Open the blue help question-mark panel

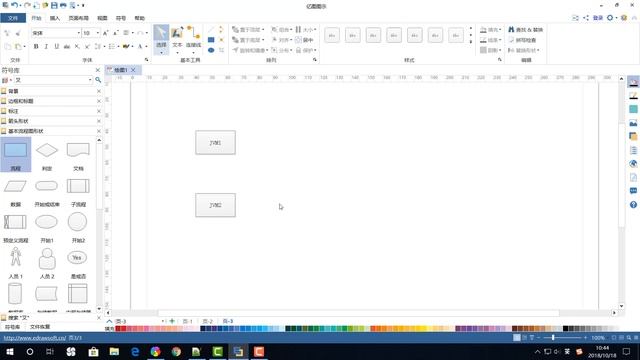click(x=633, y=204)
